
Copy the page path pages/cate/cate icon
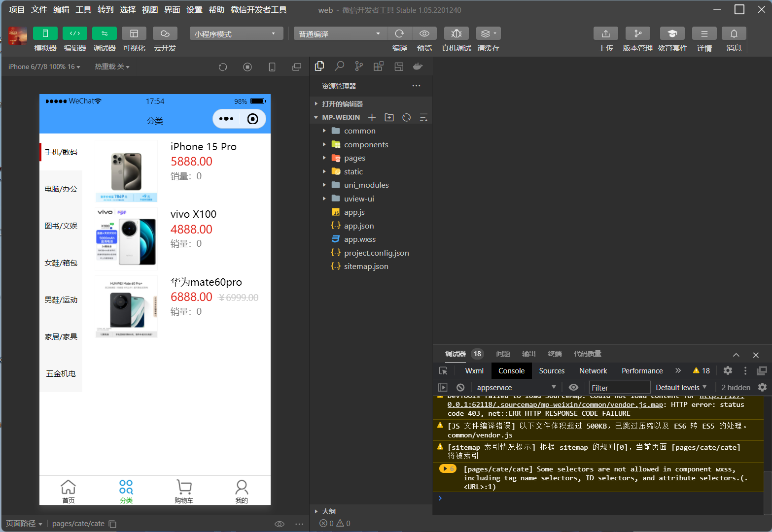coord(112,524)
